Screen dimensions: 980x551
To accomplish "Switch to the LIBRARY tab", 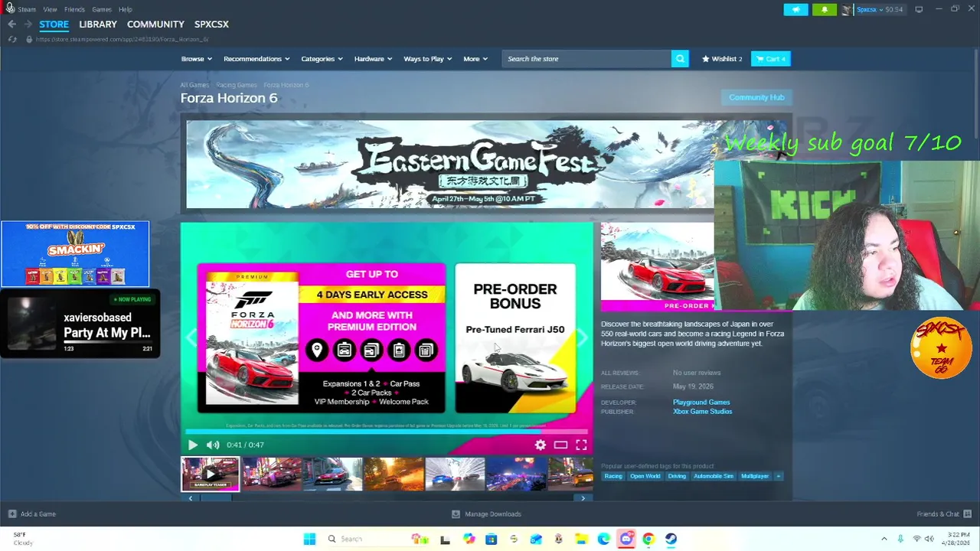I will coord(98,24).
